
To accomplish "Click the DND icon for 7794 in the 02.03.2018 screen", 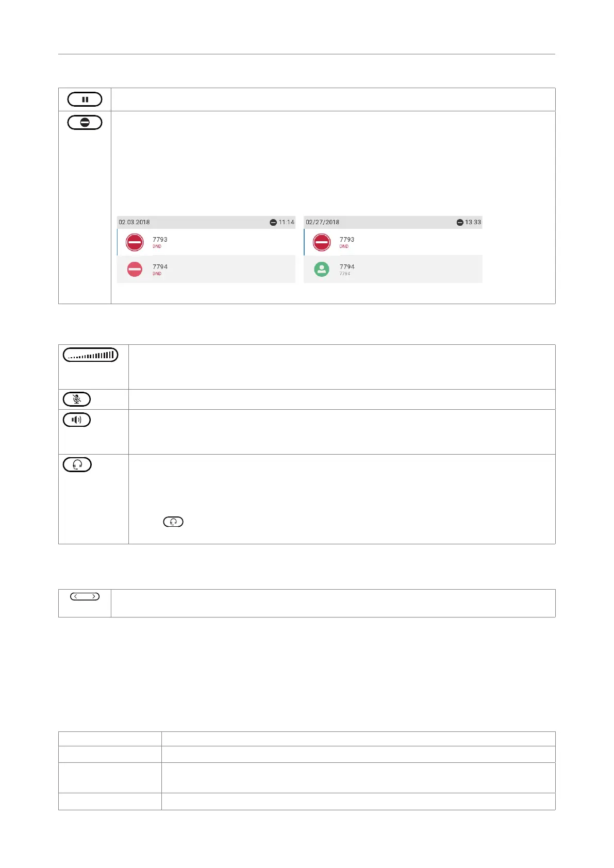I will (135, 269).
